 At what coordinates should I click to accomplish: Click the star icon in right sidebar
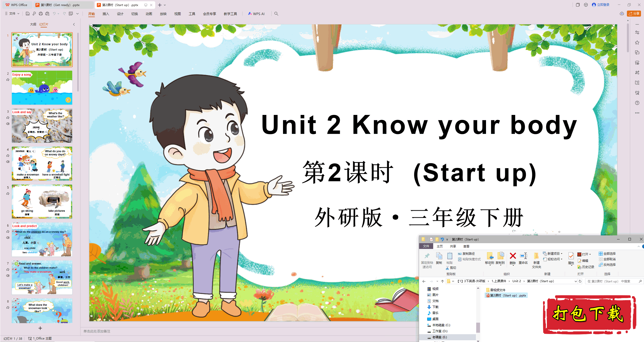pyautogui.click(x=637, y=42)
